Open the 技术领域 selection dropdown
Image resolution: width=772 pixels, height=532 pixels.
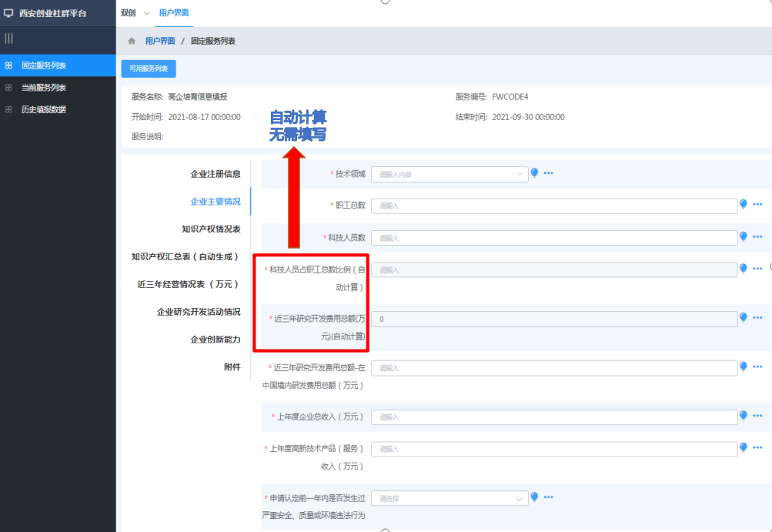449,173
